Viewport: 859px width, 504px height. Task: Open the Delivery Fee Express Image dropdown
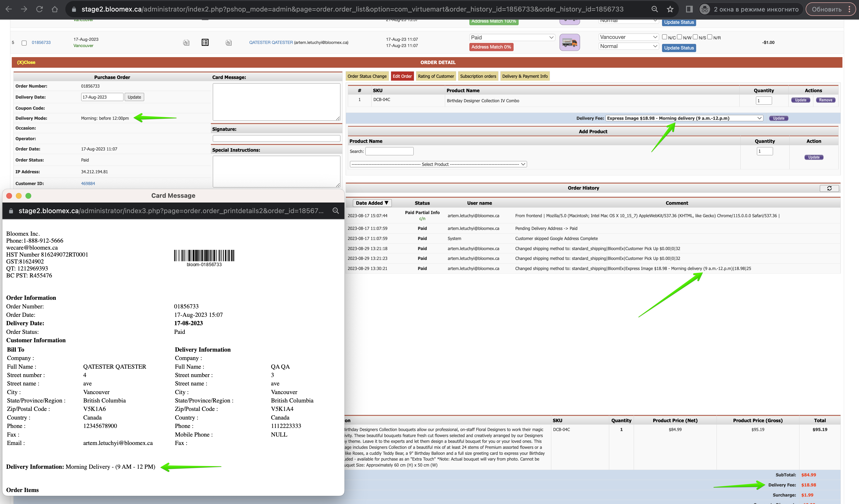pos(684,118)
